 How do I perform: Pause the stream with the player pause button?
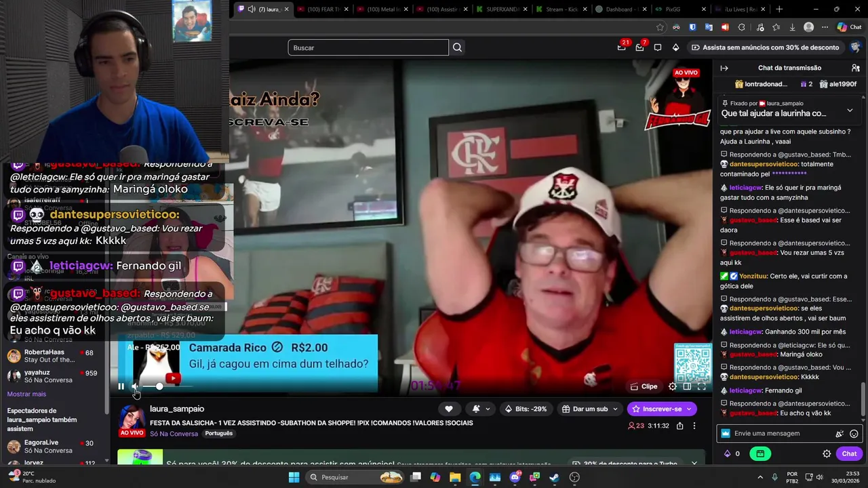(121, 386)
